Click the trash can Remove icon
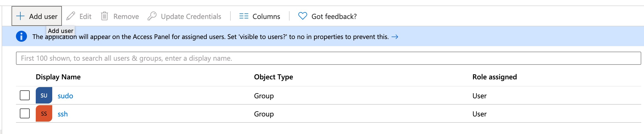This screenshot has height=134, width=644. coord(104,16)
